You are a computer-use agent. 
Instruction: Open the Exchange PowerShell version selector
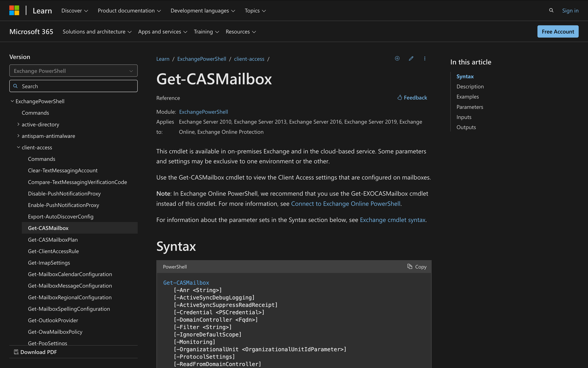point(73,71)
